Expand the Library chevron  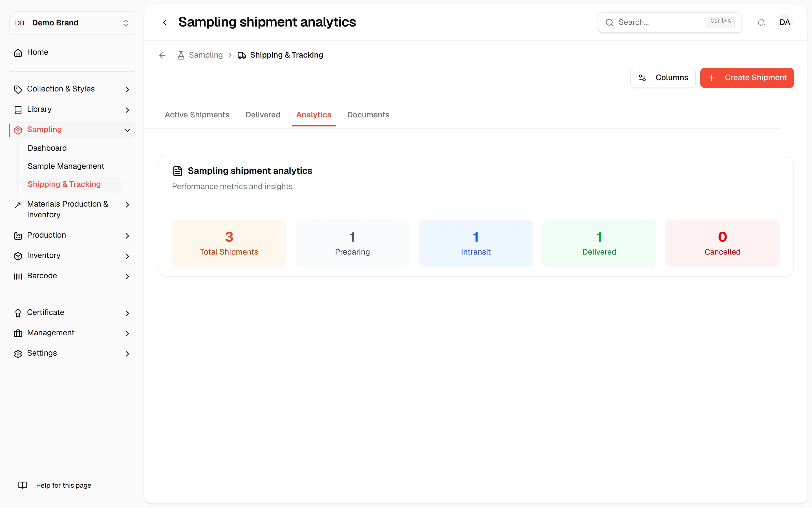coord(127,110)
